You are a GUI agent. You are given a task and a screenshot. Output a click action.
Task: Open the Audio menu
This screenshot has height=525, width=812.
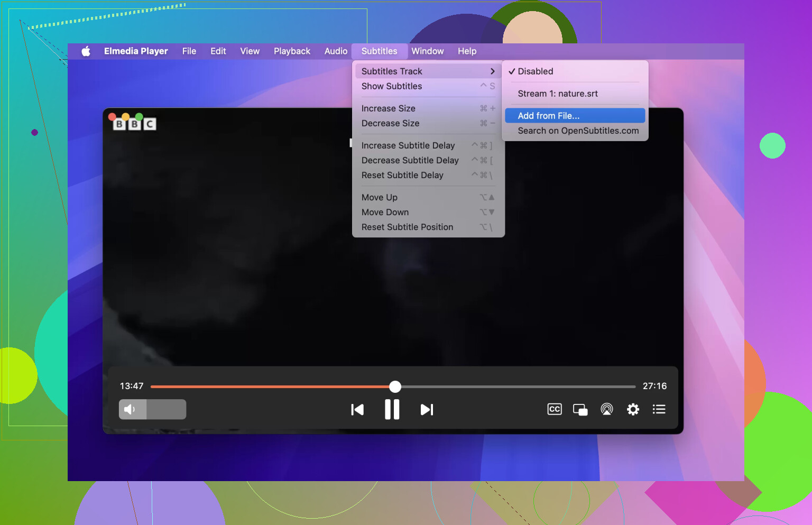(x=336, y=51)
